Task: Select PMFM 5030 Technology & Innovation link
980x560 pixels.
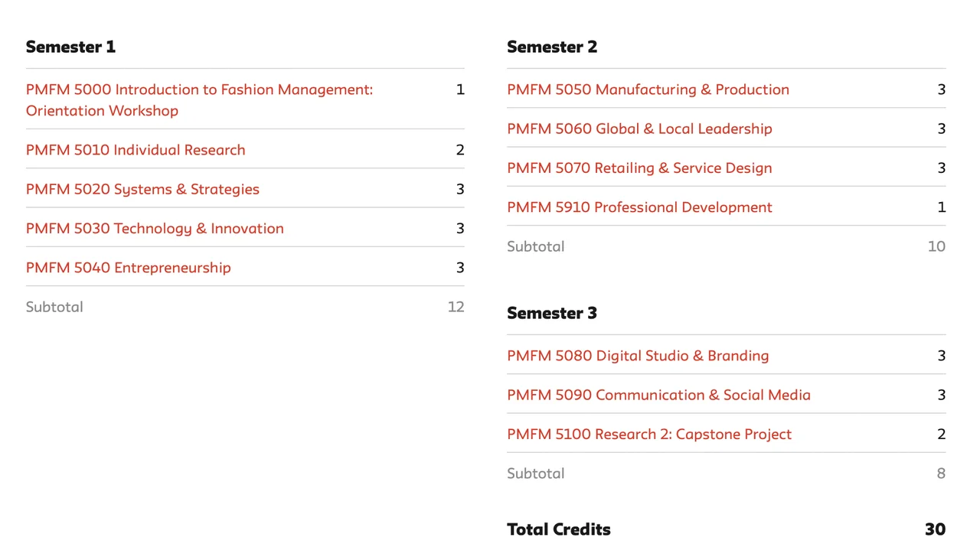Action: point(155,229)
